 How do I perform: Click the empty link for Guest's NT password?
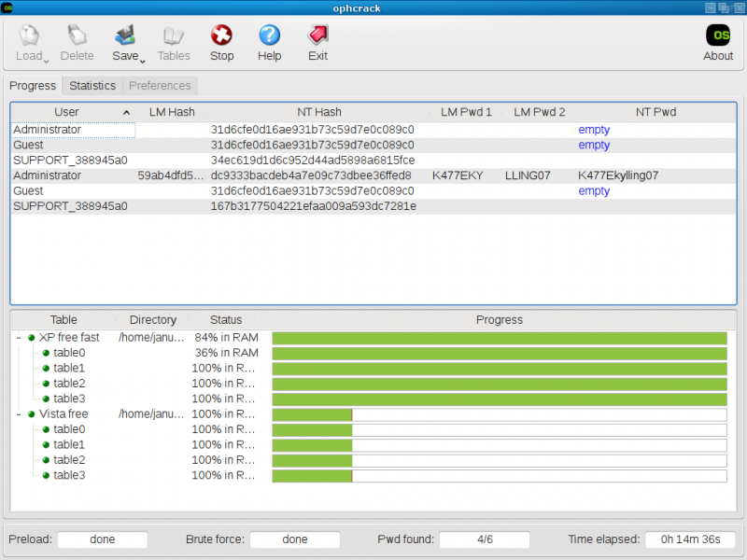pos(594,145)
